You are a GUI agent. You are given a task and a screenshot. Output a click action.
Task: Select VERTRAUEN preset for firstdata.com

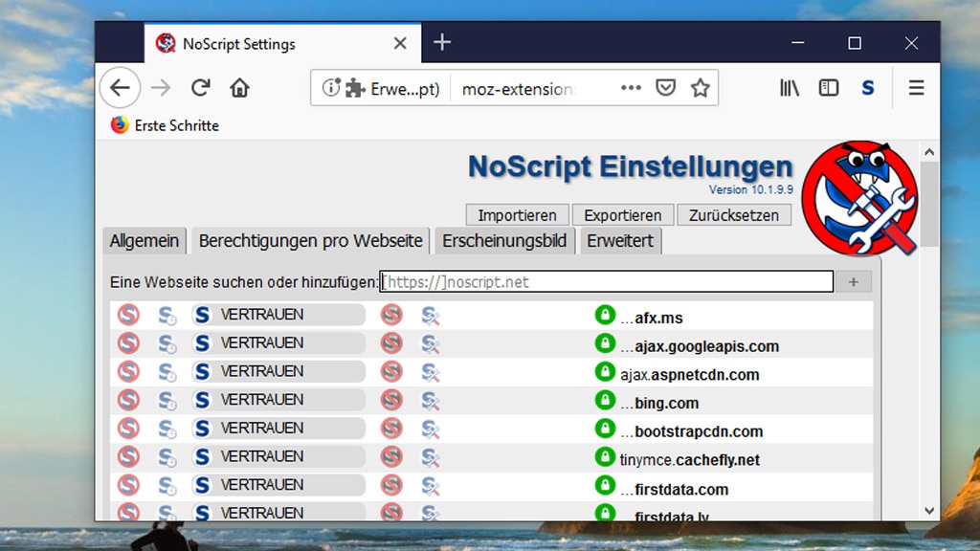[x=278, y=485]
